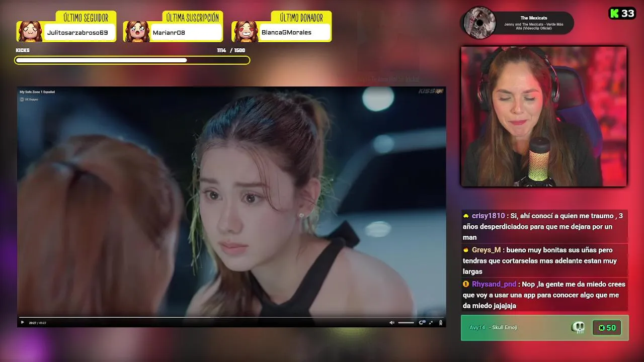Image resolution: width=644 pixels, height=362 pixels.
Task: Click last subscriber avatar beside Marianr08
Action: pyautogui.click(x=137, y=32)
